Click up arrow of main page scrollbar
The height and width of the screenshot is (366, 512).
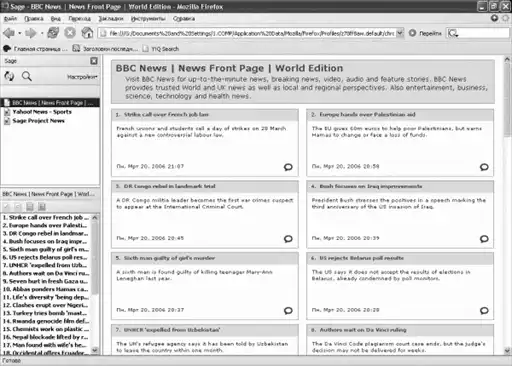pos(507,60)
